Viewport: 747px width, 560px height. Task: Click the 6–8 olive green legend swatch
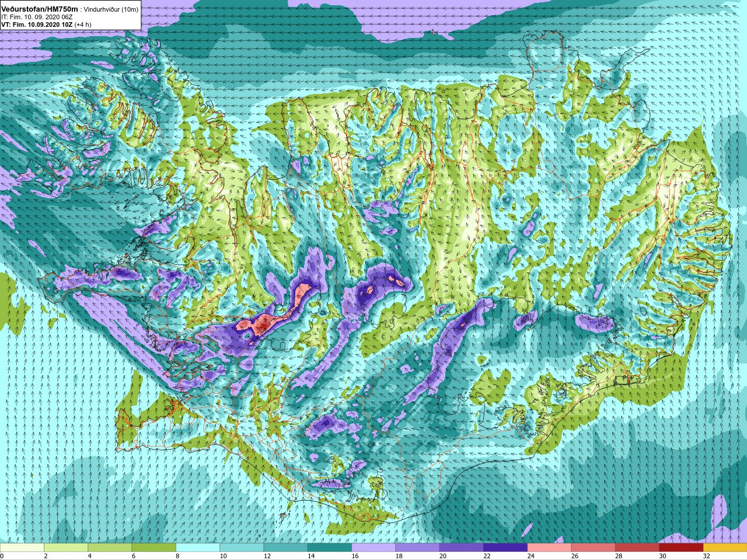154,548
